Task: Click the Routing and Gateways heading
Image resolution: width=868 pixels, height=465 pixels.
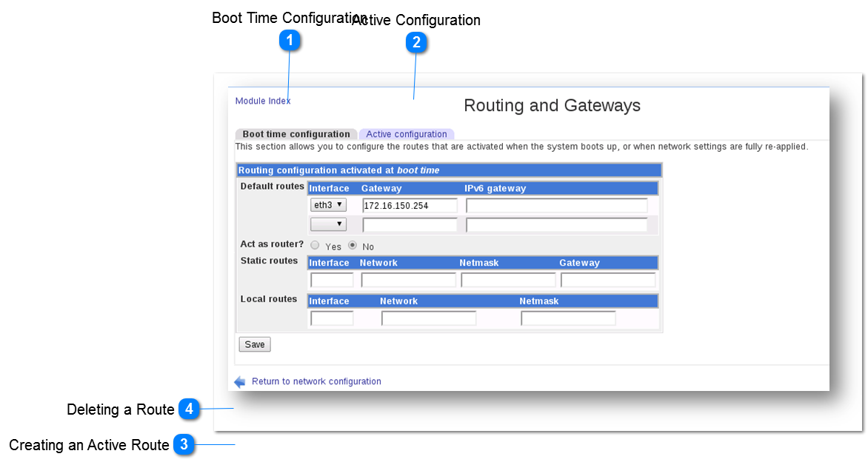Action: pyautogui.click(x=552, y=105)
